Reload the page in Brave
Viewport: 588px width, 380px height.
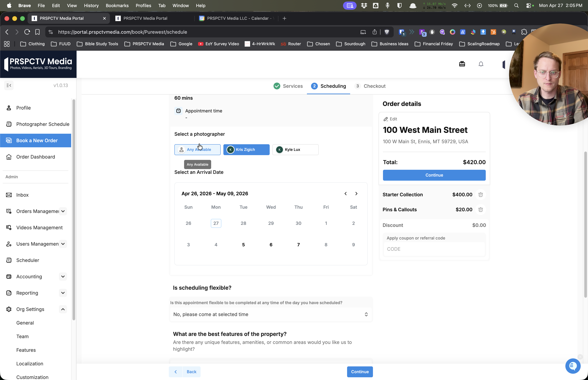(x=27, y=32)
